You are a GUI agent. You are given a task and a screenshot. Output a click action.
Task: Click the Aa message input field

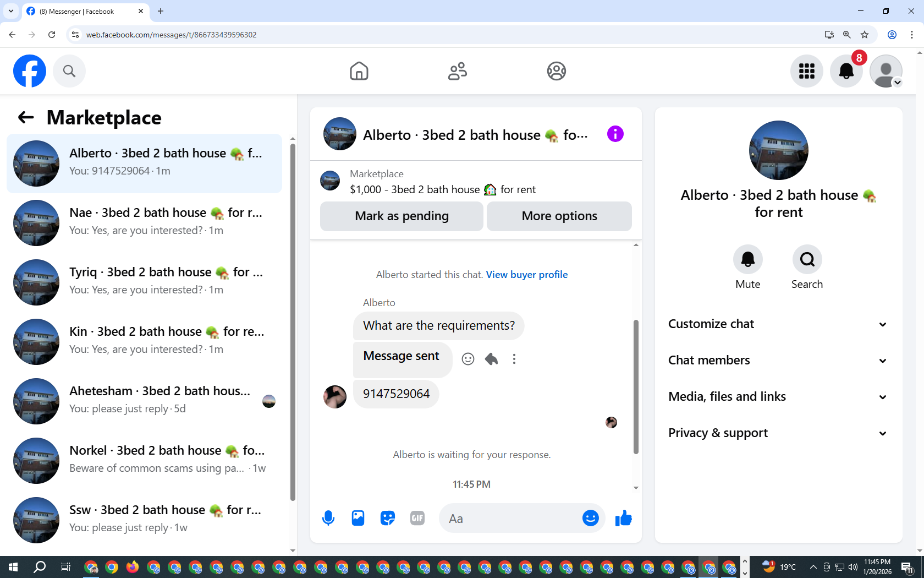(512, 519)
